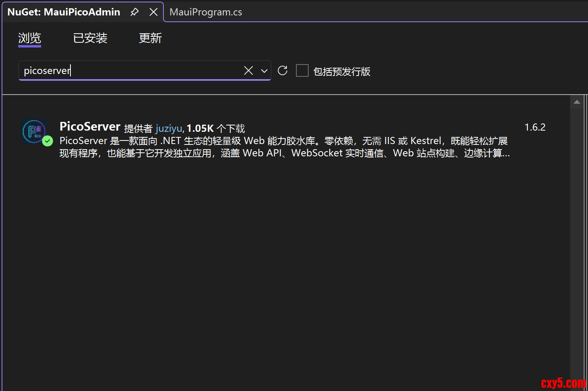The width and height of the screenshot is (588, 391).
Task: Pin the NuGet: MauiPicoAdmin tab
Action: [135, 12]
